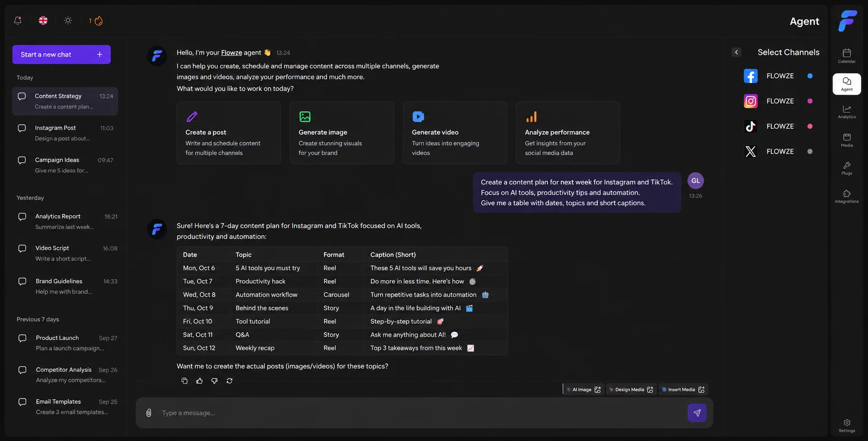
Task: Open the AI Image tool
Action: coord(584,390)
